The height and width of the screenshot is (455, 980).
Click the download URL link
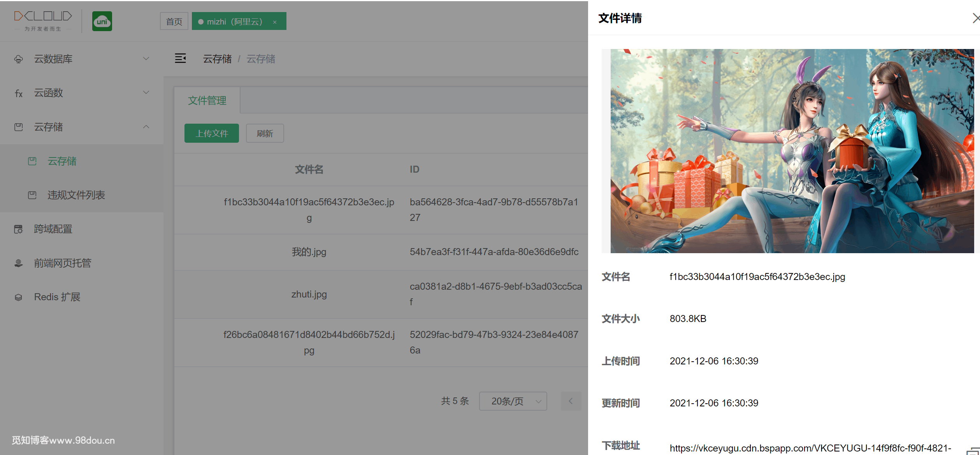click(810, 448)
